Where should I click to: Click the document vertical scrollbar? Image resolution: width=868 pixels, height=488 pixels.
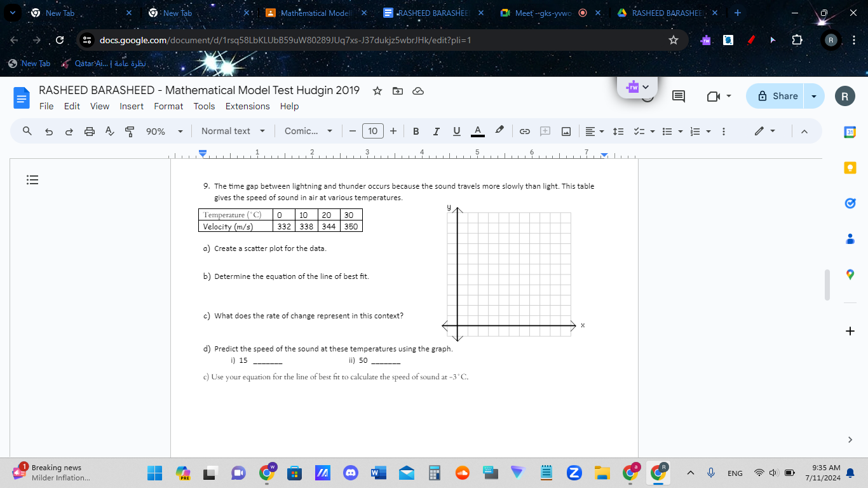827,285
